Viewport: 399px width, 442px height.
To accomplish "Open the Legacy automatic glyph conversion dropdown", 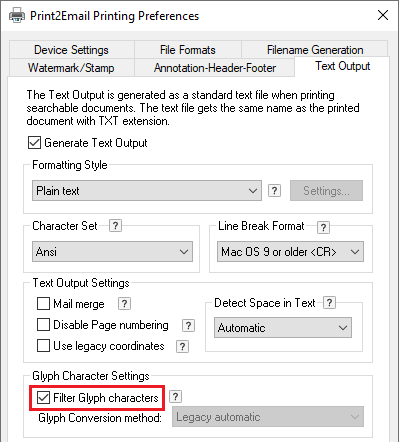I will click(x=268, y=417).
